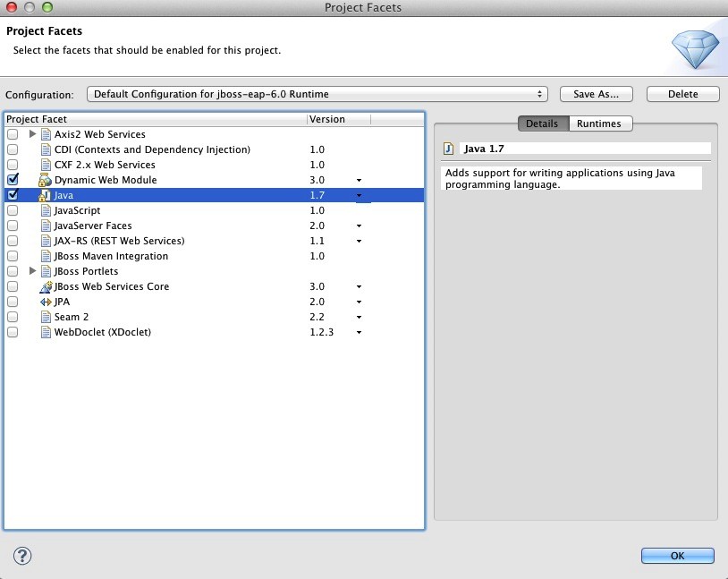728x579 pixels.
Task: Click the Java facet icon in list
Action: 45,195
